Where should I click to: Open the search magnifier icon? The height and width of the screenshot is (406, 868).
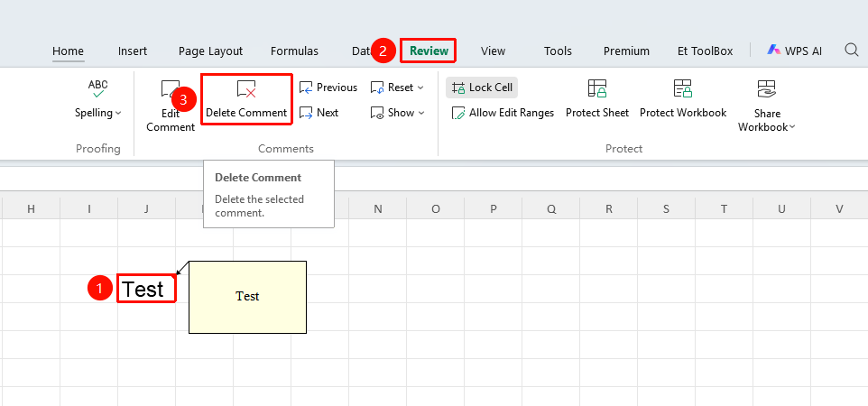pyautogui.click(x=852, y=51)
